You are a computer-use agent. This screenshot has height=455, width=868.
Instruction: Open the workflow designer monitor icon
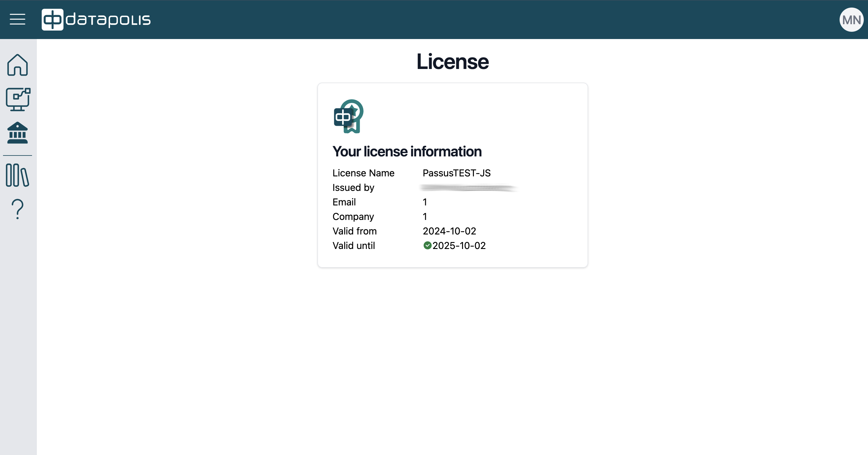click(18, 100)
